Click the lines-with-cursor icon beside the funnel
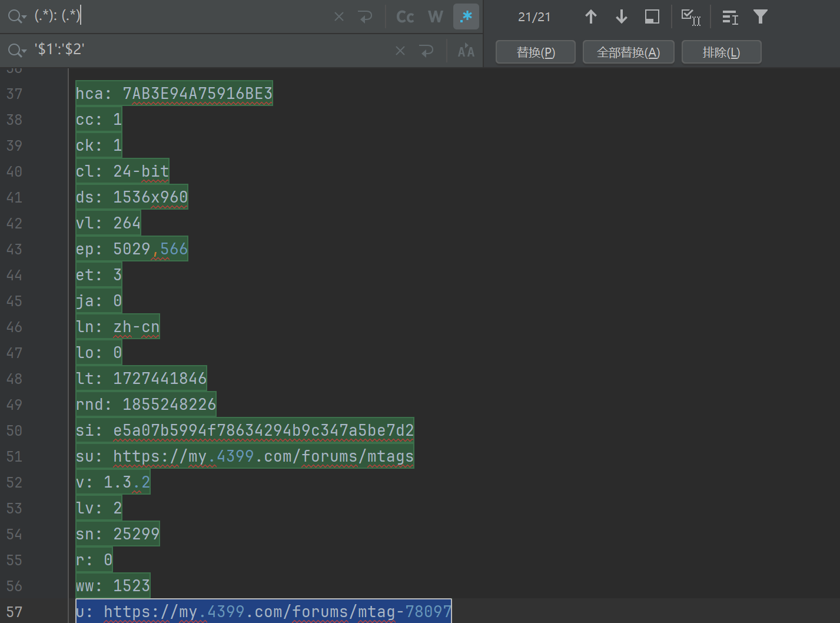The height and width of the screenshot is (623, 840). 730,17
